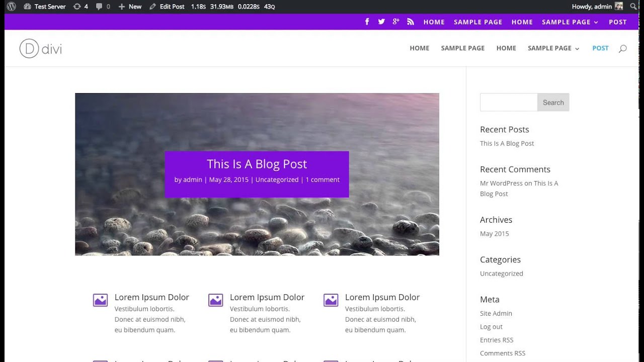
Task: Select highlighted POST in main navigation
Action: 600,48
